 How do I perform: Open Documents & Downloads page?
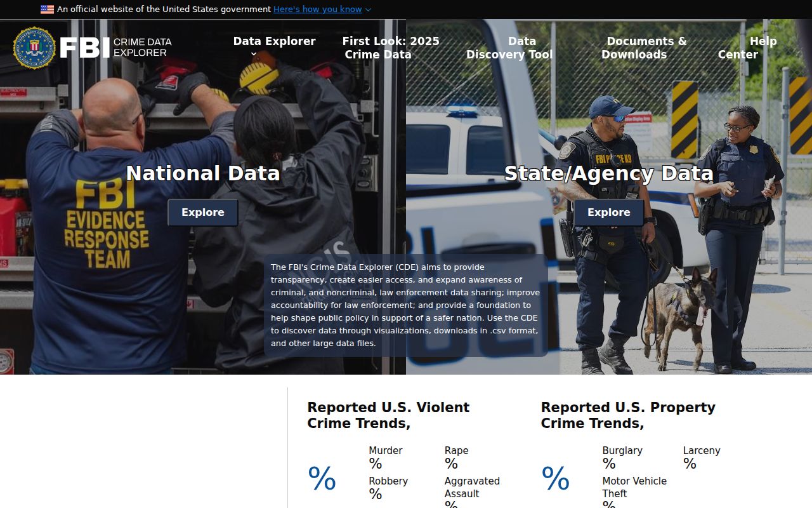(644, 48)
